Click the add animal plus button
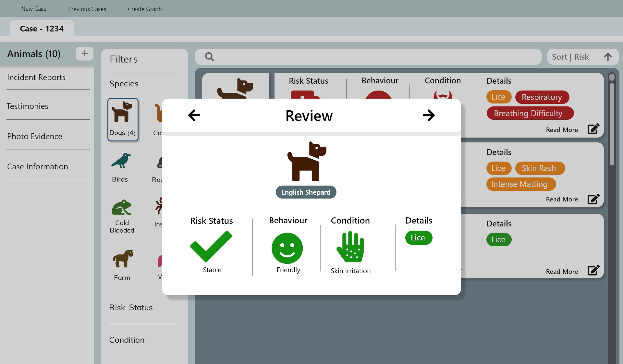 click(x=85, y=54)
